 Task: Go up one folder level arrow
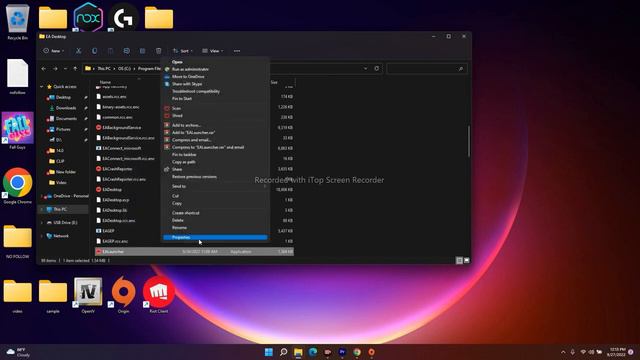tap(75, 69)
